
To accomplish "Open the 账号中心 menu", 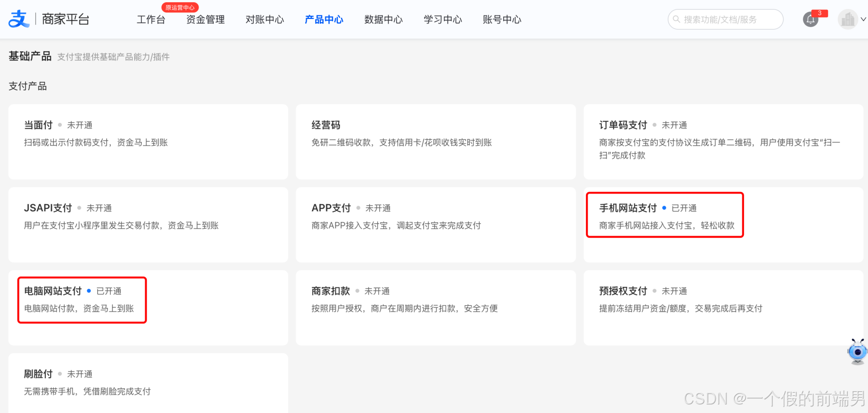I will (x=502, y=19).
